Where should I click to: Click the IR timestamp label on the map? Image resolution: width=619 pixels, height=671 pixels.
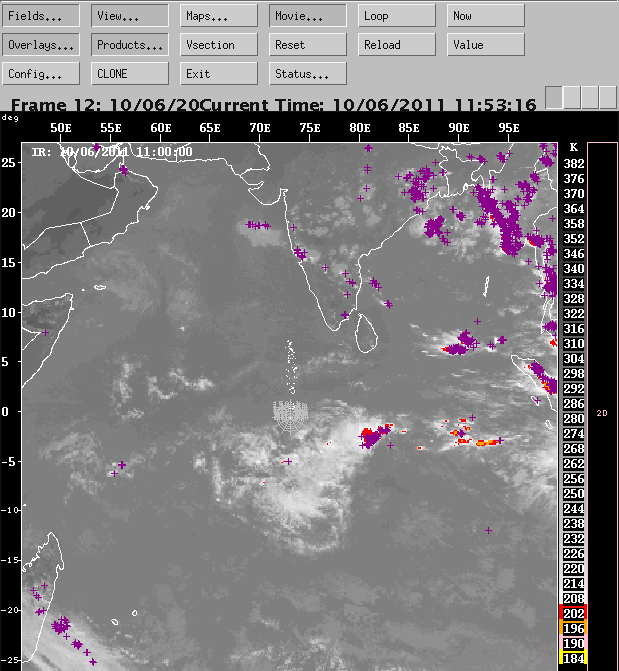pyautogui.click(x=112, y=151)
